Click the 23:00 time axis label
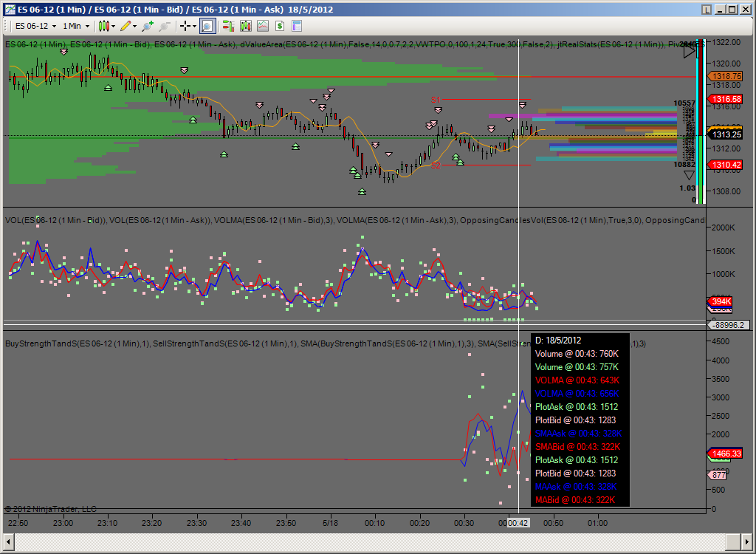 coord(63,523)
